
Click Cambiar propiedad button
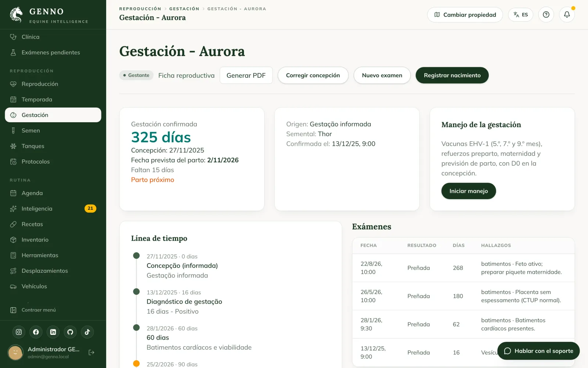[x=465, y=15]
